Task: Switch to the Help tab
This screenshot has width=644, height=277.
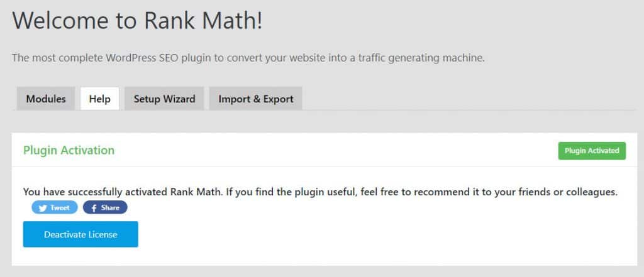Action: (100, 99)
